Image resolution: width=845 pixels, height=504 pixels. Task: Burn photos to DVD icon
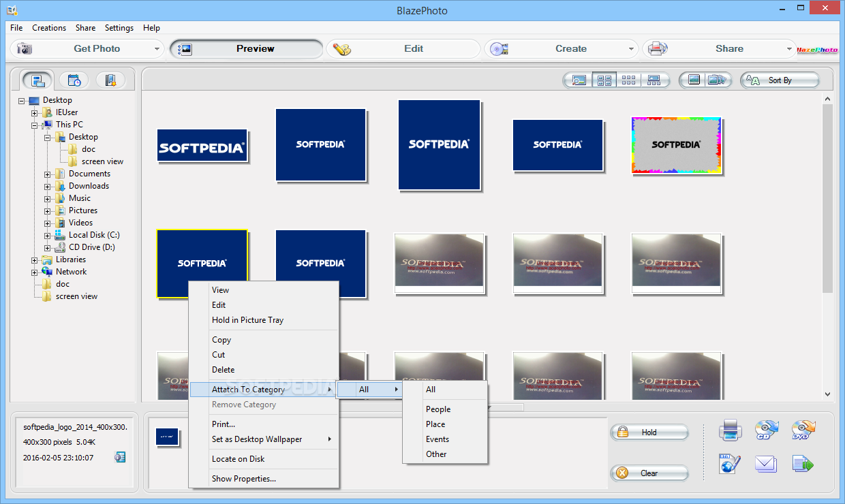(x=803, y=430)
